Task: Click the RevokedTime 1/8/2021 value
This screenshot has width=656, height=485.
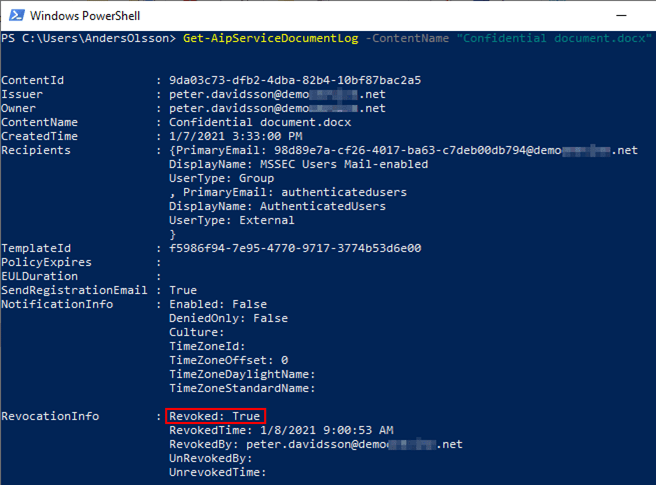Action: point(281,430)
